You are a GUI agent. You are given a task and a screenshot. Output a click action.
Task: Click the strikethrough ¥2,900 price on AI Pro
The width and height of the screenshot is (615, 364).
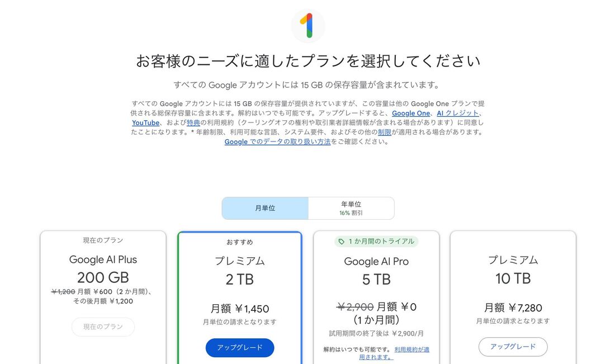click(356, 307)
